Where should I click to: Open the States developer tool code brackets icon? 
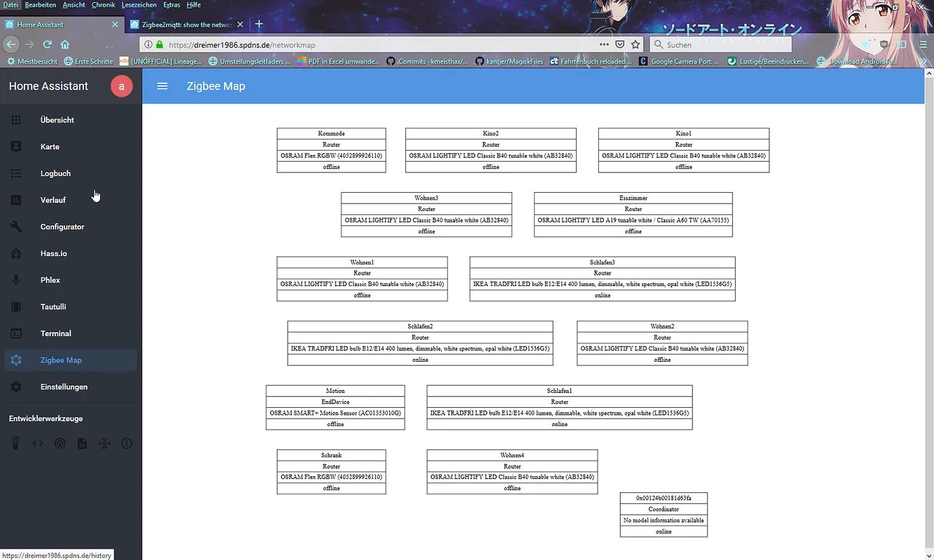(38, 444)
